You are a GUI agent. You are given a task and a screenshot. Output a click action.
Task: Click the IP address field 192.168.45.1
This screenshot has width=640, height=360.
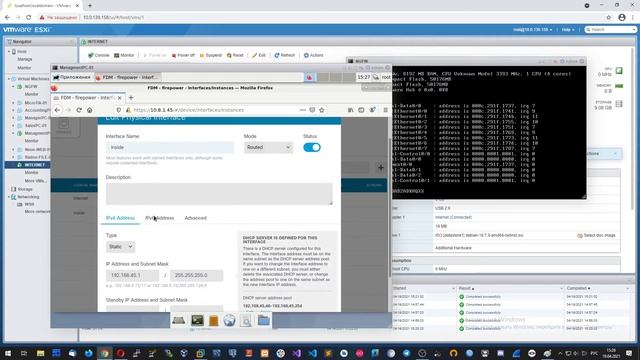[132, 276]
